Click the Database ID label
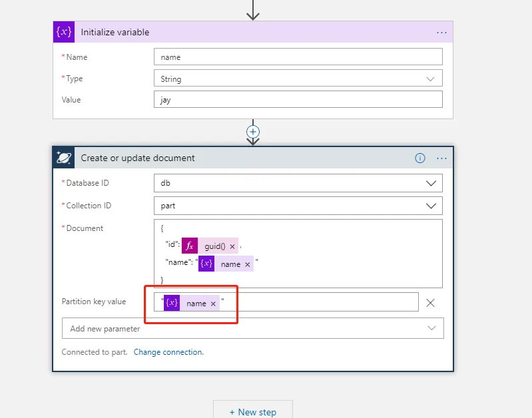The height and width of the screenshot is (418, 532). pos(87,183)
